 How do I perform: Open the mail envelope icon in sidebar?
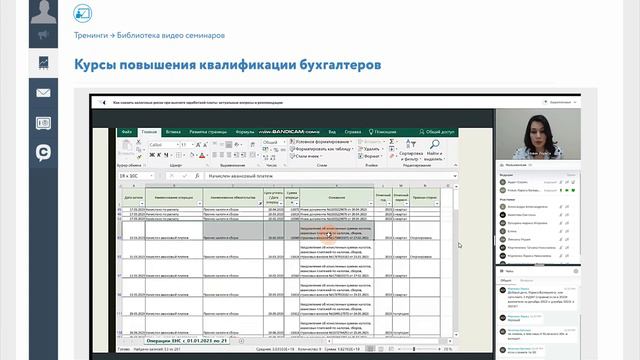pos(43,93)
